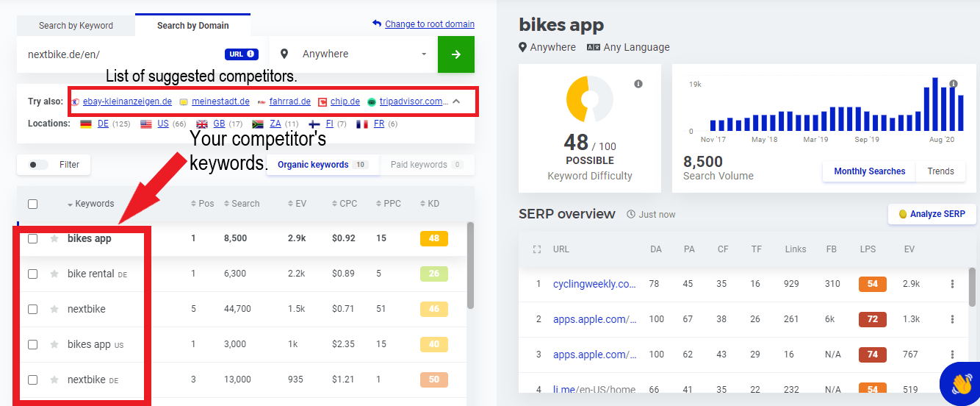Open more options for SERP row 3
Viewport: 980px width, 406px height.
(952, 355)
